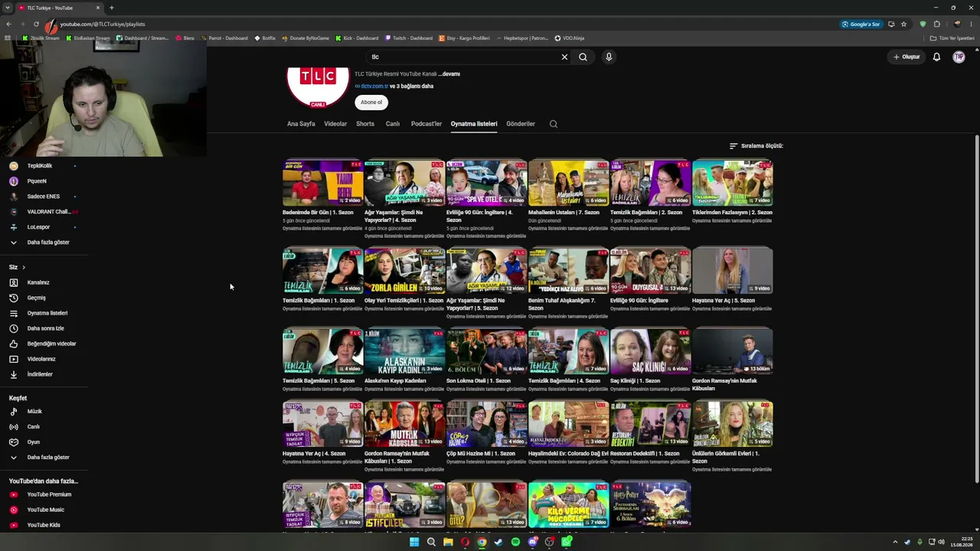Open the Oluştur create menu
The height and width of the screenshot is (551, 980).
pyautogui.click(x=906, y=57)
